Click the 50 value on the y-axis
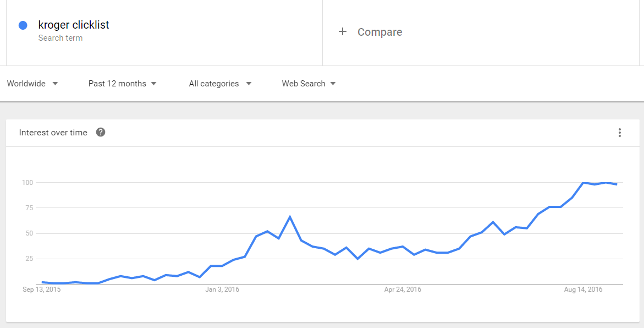 click(x=29, y=233)
